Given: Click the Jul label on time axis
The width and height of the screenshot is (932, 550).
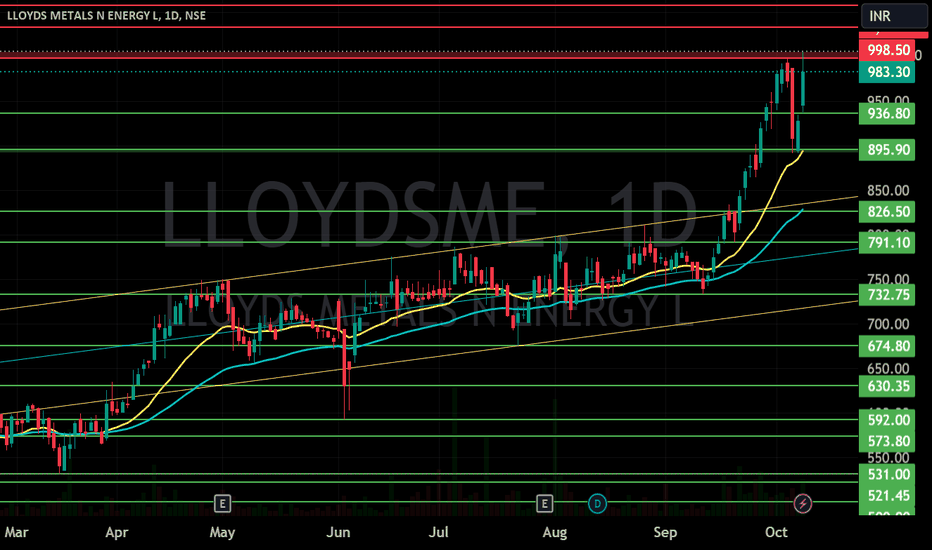Looking at the screenshot, I should pyautogui.click(x=439, y=532).
